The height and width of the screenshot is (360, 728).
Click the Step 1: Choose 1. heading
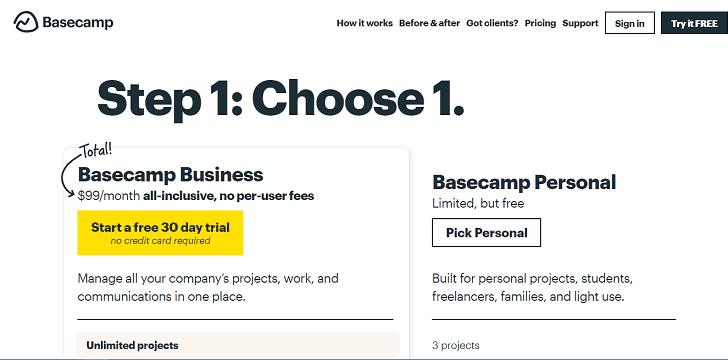click(281, 98)
